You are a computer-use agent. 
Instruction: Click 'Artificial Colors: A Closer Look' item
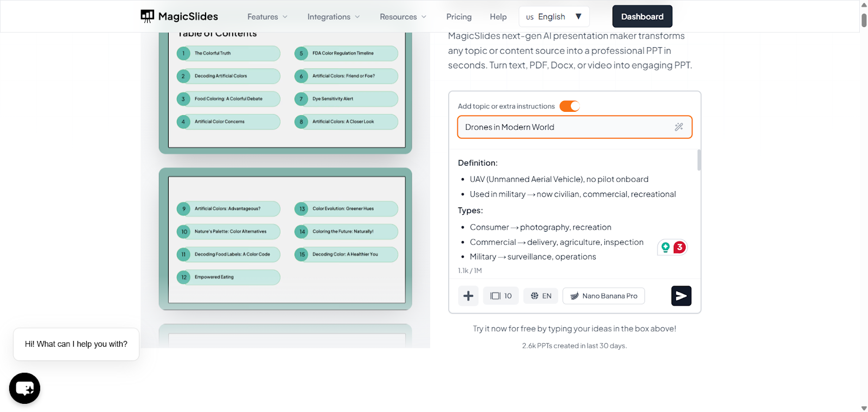pos(346,122)
